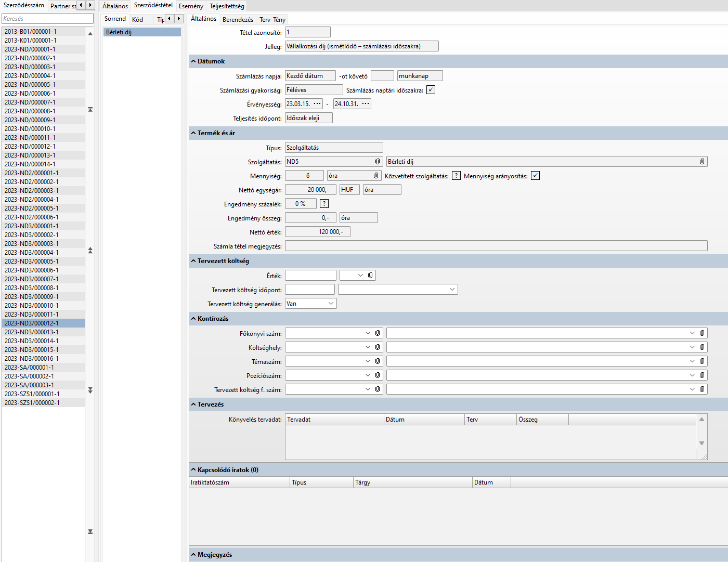Jump to bottom of contract list
This screenshot has height=562, width=728.
[x=90, y=531]
